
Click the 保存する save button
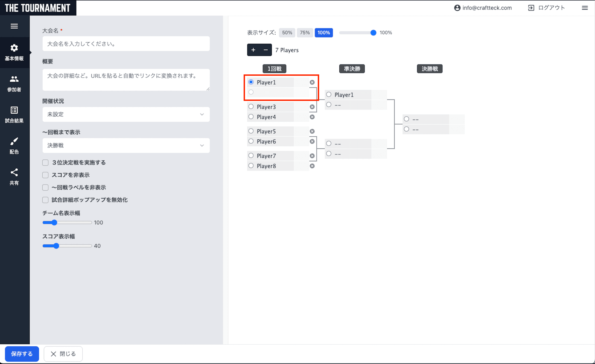[22, 354]
